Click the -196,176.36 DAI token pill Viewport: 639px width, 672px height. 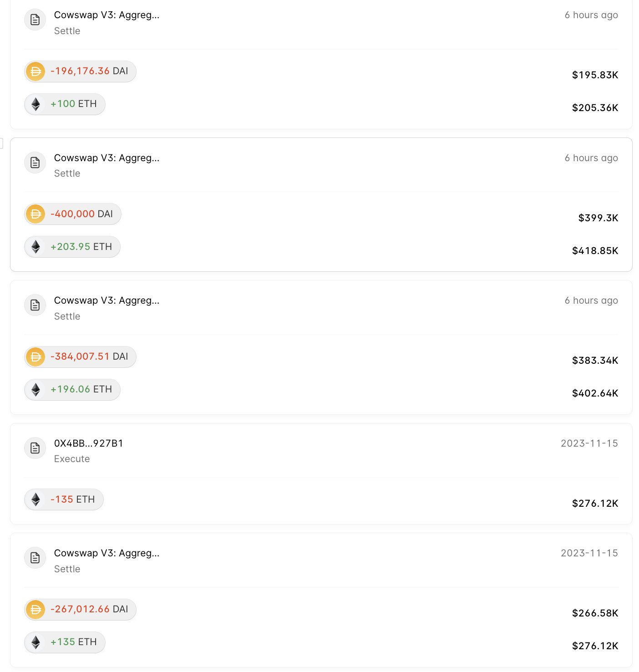80,71
